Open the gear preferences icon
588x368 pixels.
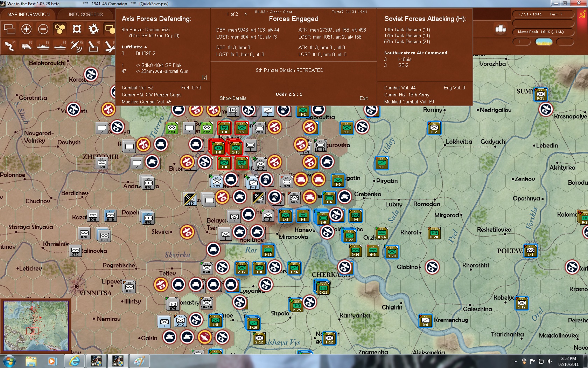93,29
